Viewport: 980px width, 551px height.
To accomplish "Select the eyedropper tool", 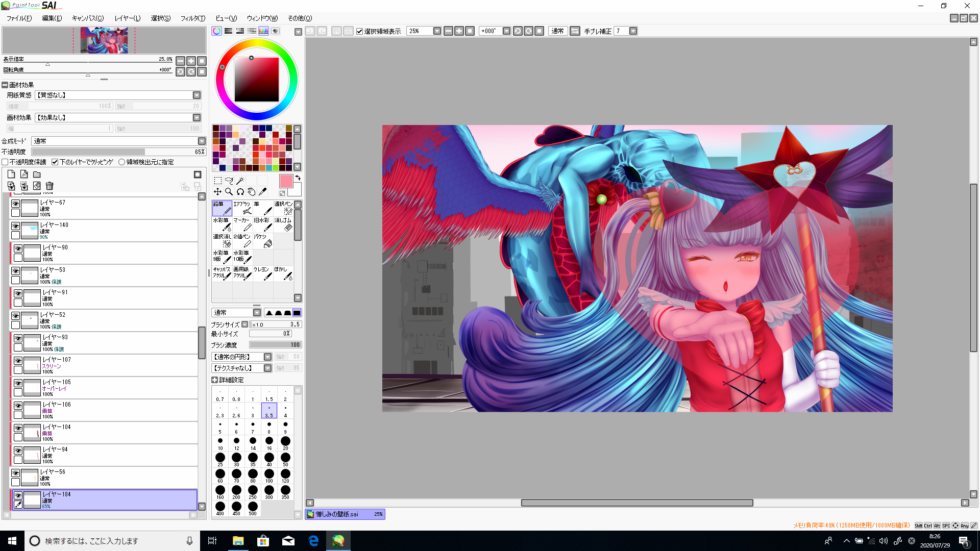I will (262, 192).
